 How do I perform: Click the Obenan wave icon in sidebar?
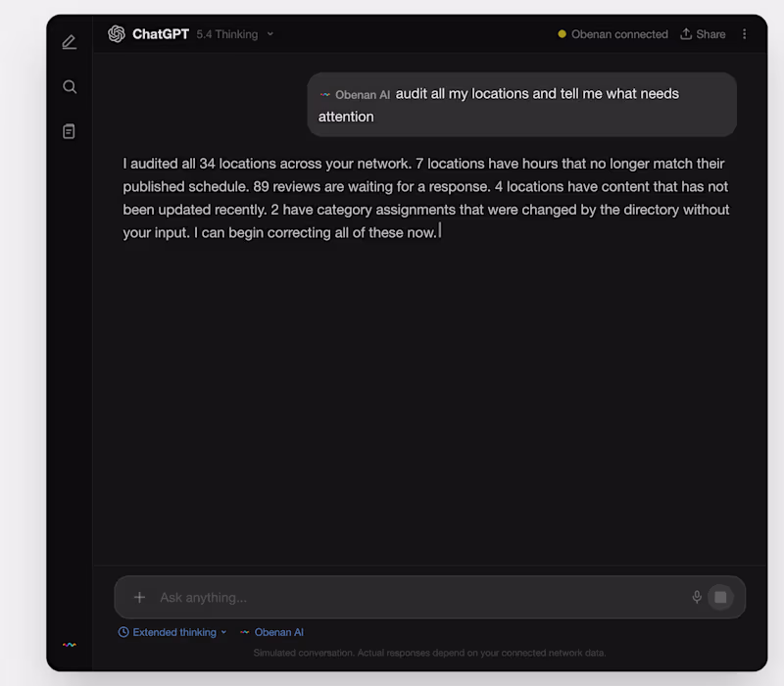click(x=70, y=645)
